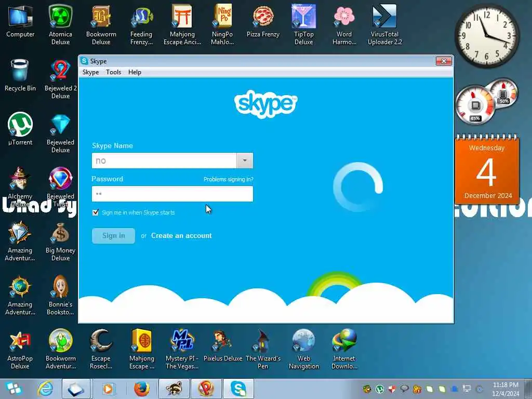Select The Wizard's Pen icon
The height and width of the screenshot is (399, 532).
pyautogui.click(x=263, y=350)
